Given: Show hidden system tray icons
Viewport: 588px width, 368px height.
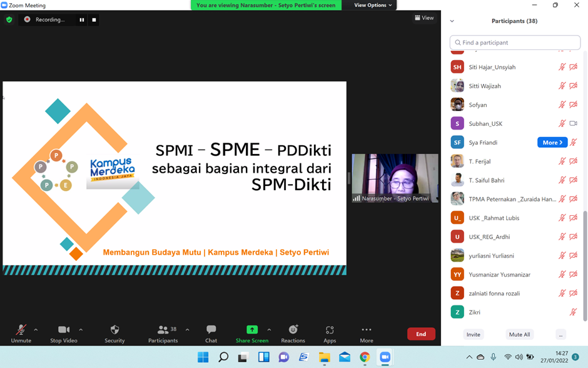Looking at the screenshot, I should pos(469,357).
